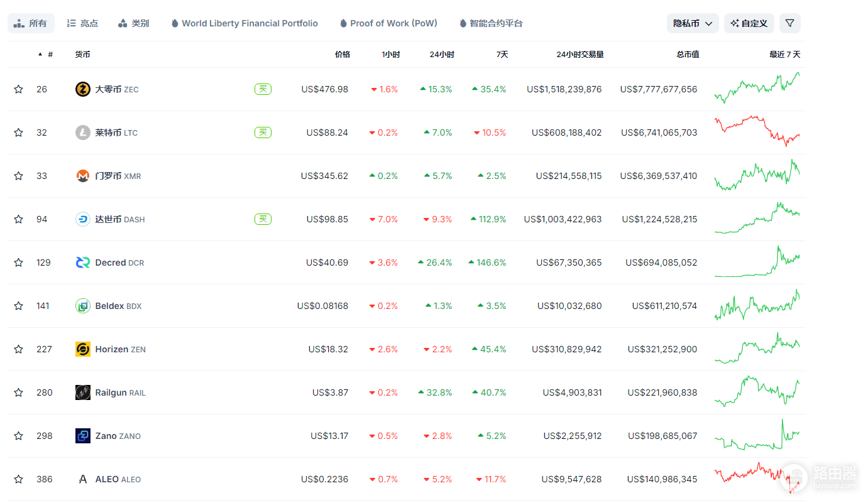Screen dimensions: 868x503
Task: Sort by 24小时交易量 header
Action: (x=580, y=55)
